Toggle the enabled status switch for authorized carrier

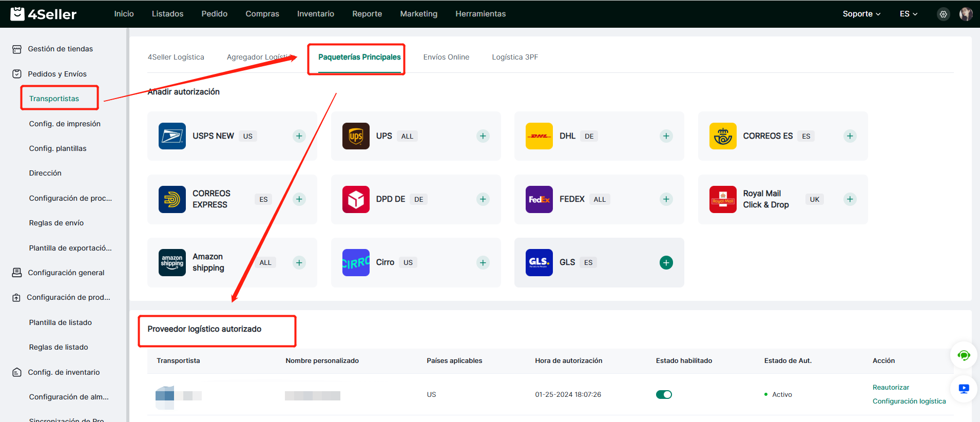[664, 394]
